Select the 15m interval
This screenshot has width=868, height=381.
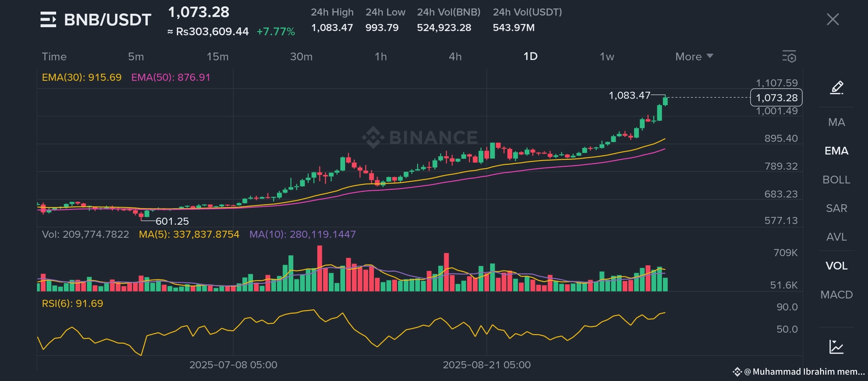point(217,56)
